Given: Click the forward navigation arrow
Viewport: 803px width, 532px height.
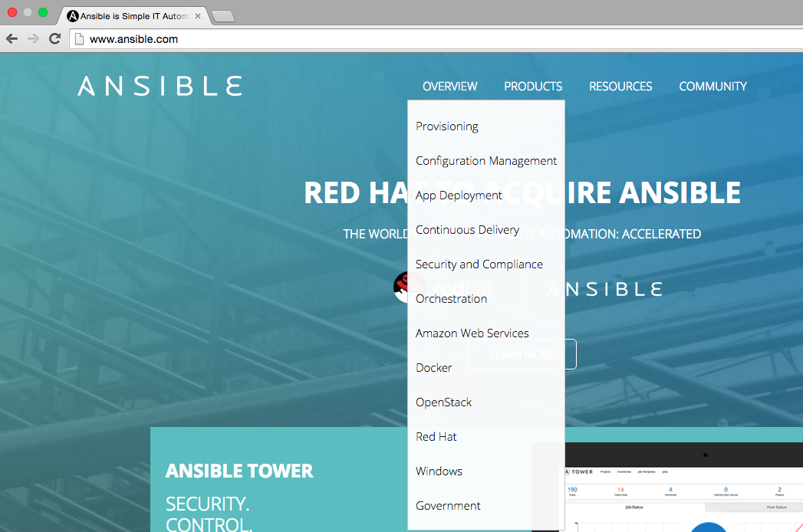Looking at the screenshot, I should [x=32, y=38].
